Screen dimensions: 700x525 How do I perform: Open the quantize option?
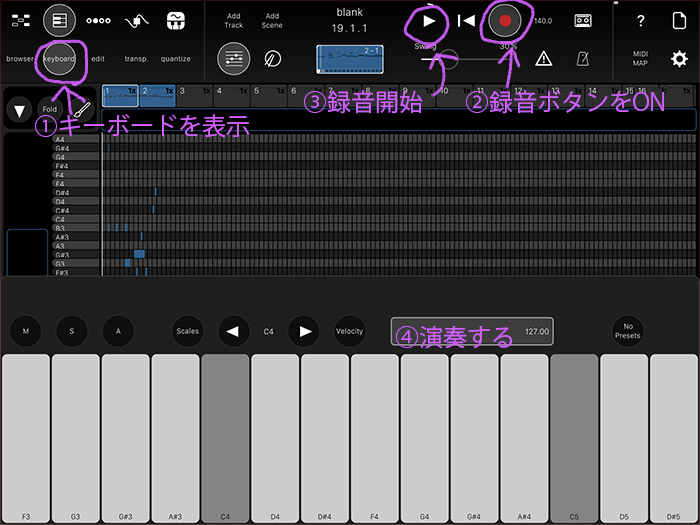point(175,59)
